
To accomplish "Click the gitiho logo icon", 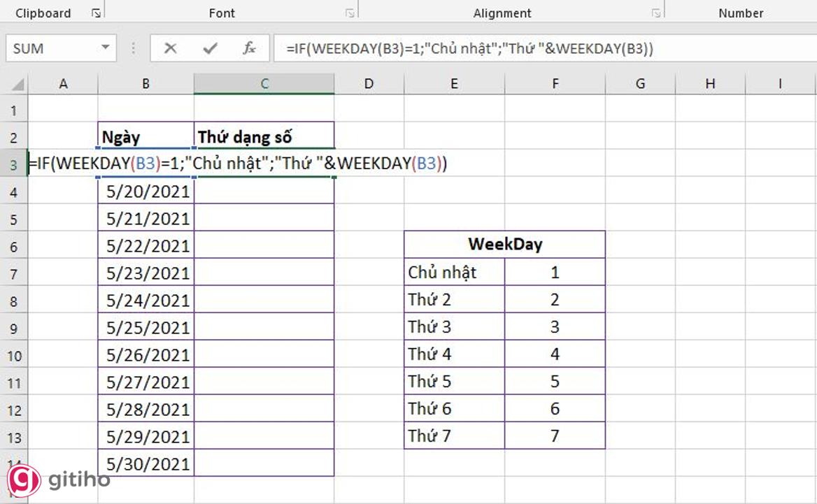I will (x=23, y=480).
